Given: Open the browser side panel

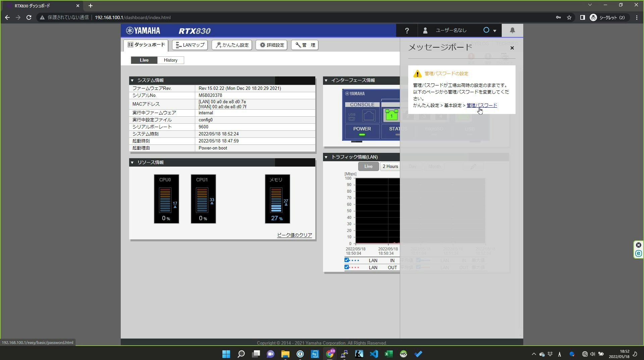Looking at the screenshot, I should [x=582, y=17].
